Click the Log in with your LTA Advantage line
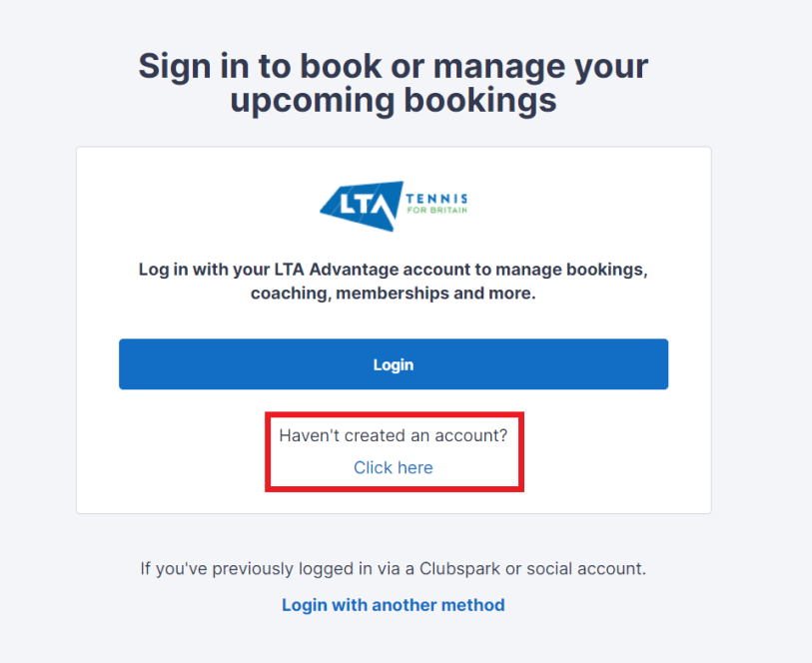Image resolution: width=812 pixels, height=663 pixels. click(x=394, y=270)
